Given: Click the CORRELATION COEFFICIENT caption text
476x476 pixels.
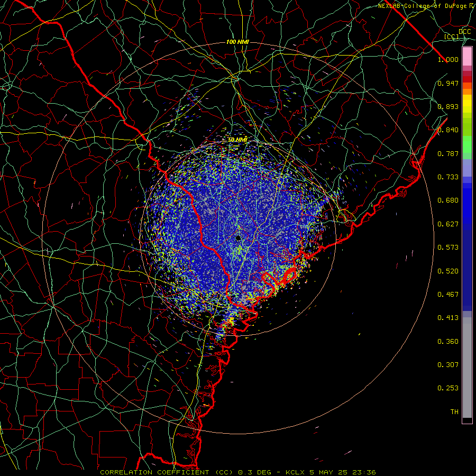Looking at the screenshot, I should tap(155, 472).
